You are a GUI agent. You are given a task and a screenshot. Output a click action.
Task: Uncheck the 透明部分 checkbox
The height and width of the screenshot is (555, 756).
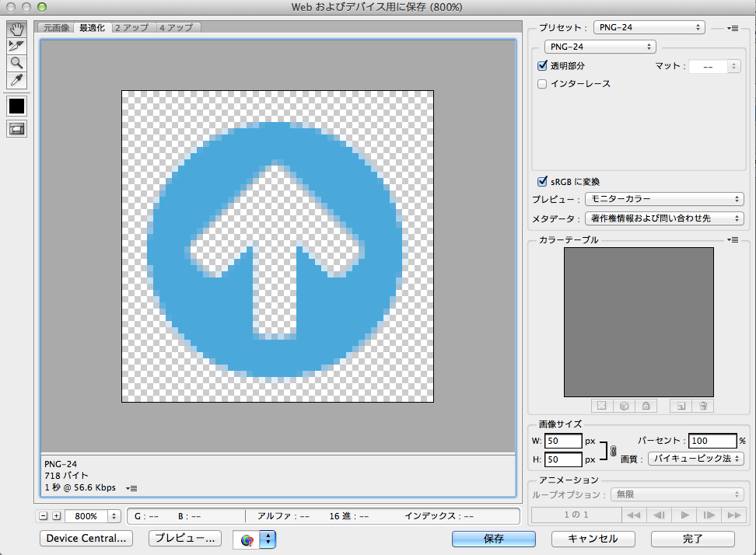pyautogui.click(x=543, y=66)
